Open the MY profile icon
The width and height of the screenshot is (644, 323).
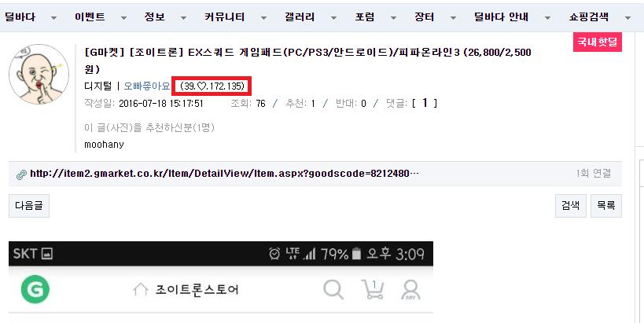click(410, 290)
